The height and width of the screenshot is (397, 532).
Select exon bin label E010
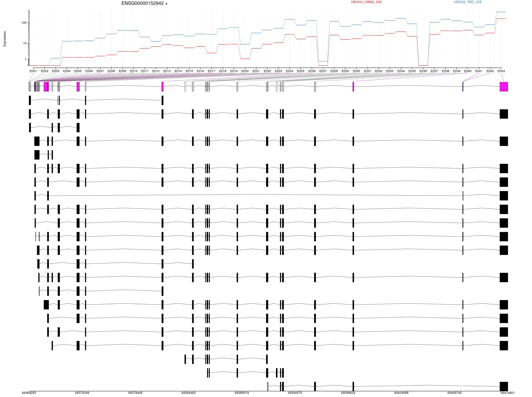point(134,71)
